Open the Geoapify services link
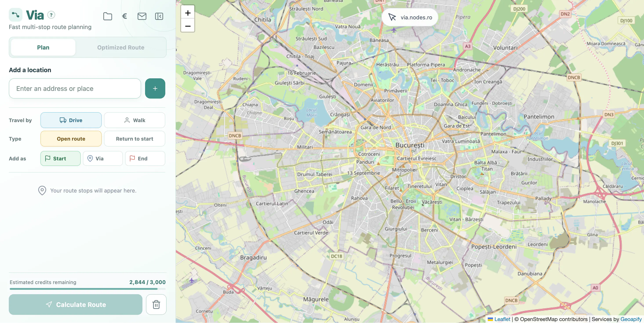Viewport: 644px width, 323px height. coord(631,319)
